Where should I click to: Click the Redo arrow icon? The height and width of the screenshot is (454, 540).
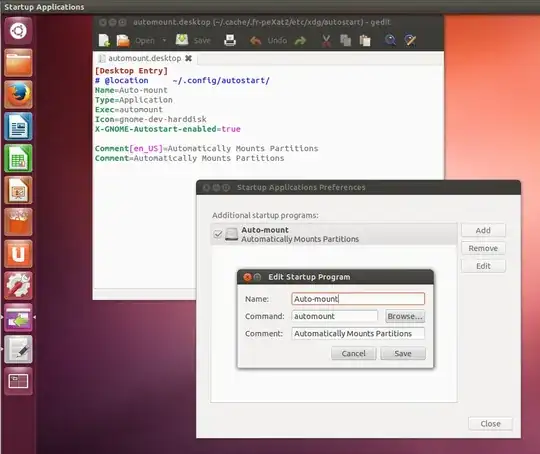point(300,41)
